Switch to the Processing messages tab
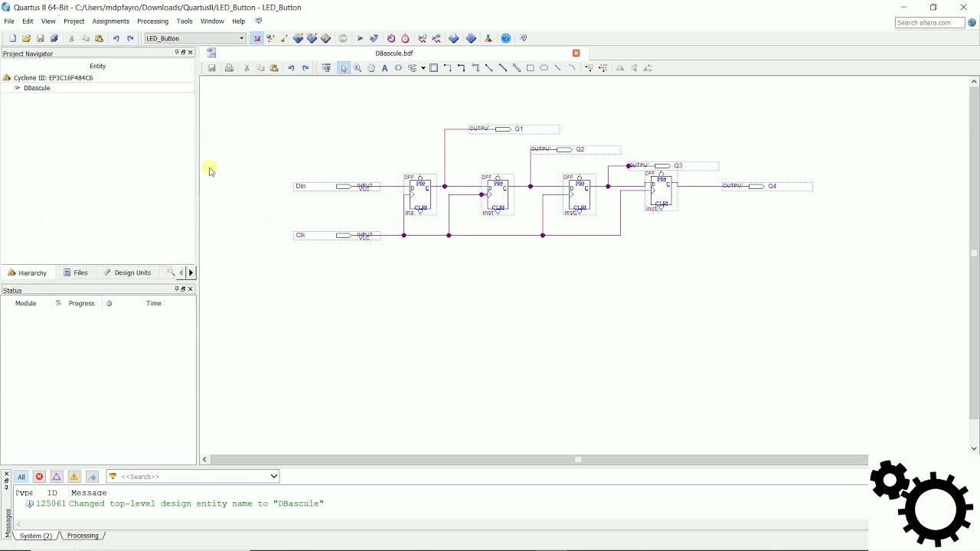980x551 pixels. [x=83, y=536]
